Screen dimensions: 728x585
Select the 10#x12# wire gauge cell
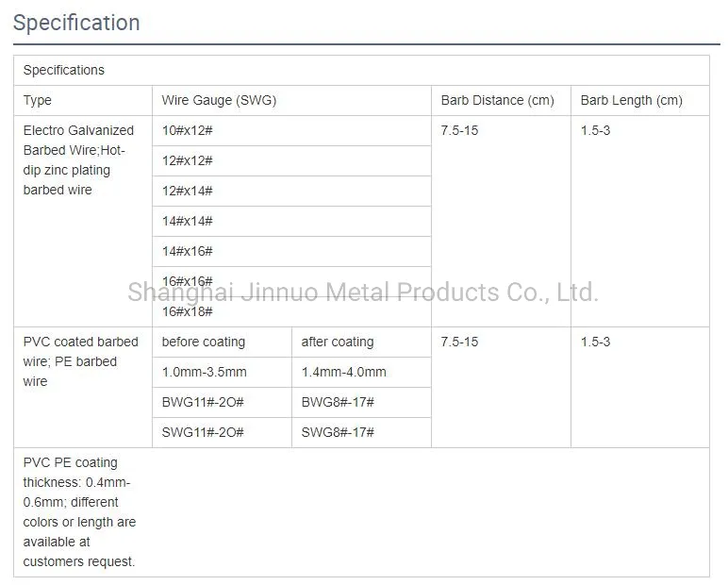(x=188, y=130)
